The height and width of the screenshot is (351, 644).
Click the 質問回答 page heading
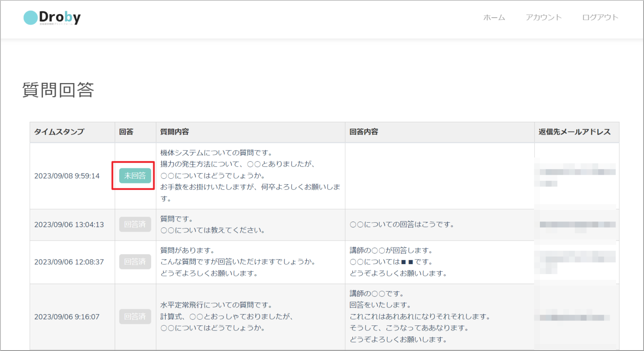58,90
